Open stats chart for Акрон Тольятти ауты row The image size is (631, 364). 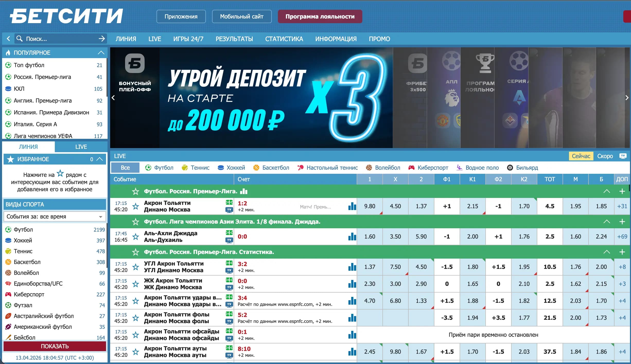point(352,352)
